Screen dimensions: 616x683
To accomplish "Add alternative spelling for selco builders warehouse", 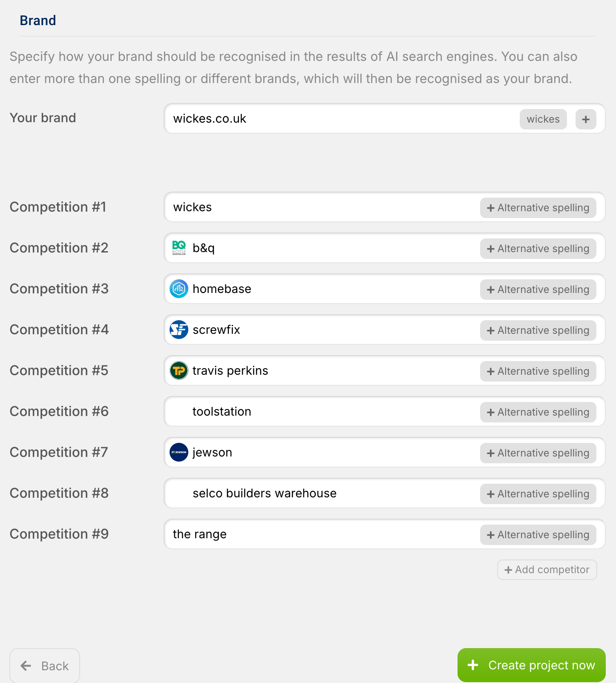I will point(538,494).
